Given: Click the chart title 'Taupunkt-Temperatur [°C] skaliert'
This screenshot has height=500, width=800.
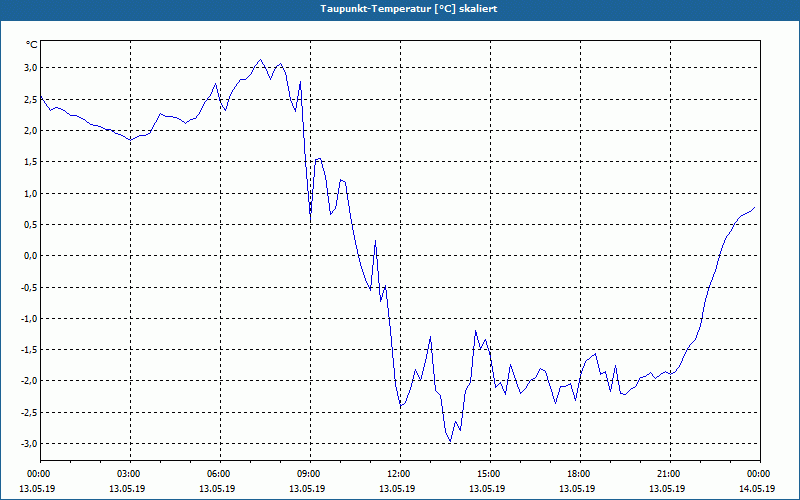Looking at the screenshot, I should pos(409,9).
